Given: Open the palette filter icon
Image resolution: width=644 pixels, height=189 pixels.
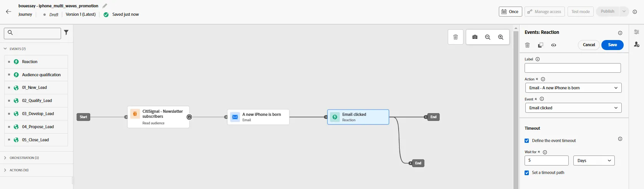Looking at the screenshot, I should [66, 33].
